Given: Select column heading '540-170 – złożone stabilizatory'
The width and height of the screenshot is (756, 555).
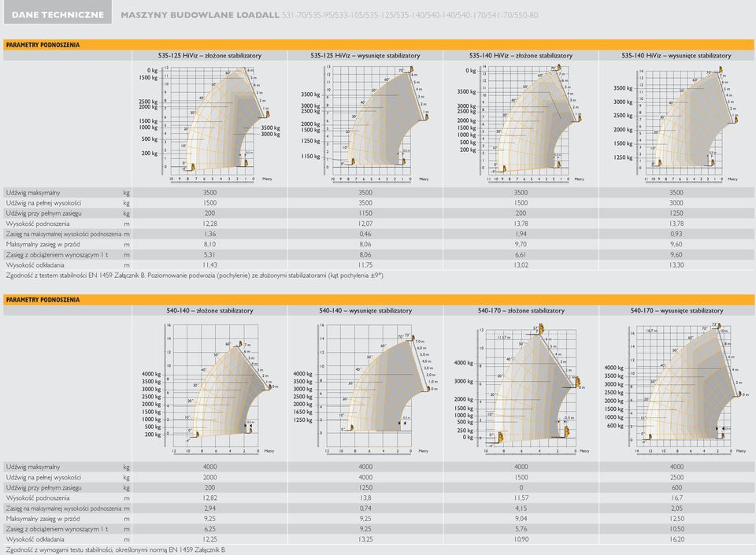Looking at the screenshot, I should 521,310.
